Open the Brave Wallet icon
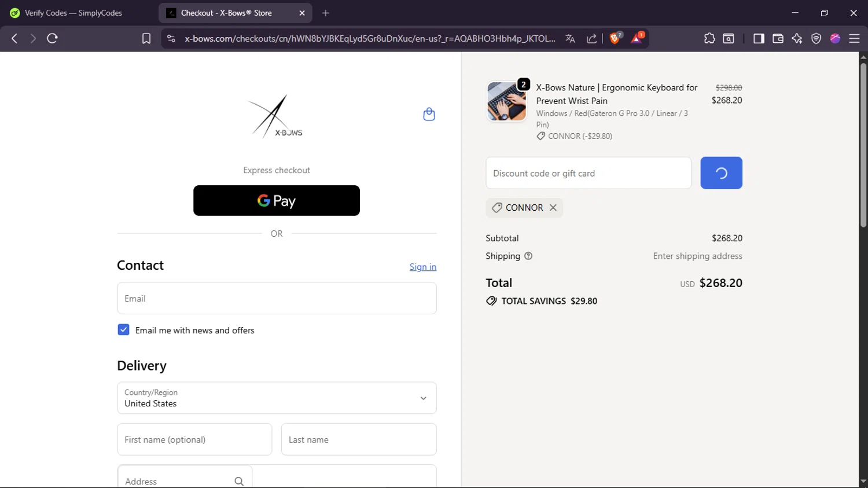This screenshot has width=868, height=488. coord(778,38)
